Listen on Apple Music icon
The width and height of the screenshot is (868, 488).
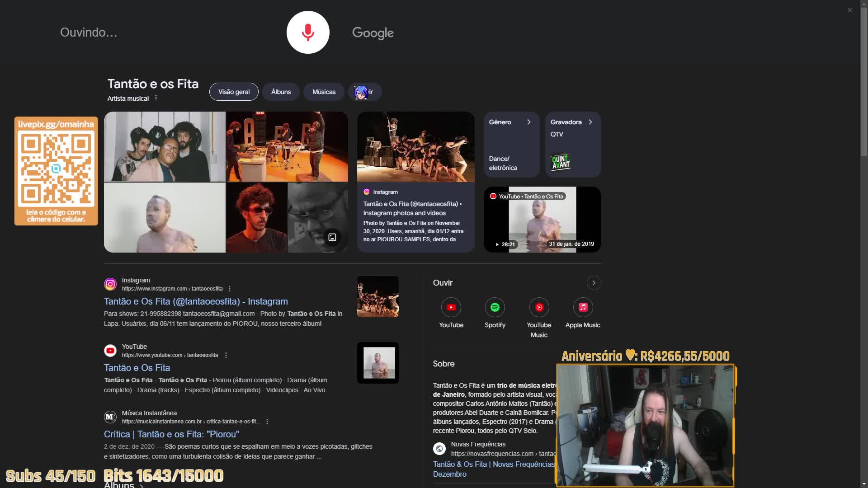pyautogui.click(x=583, y=307)
